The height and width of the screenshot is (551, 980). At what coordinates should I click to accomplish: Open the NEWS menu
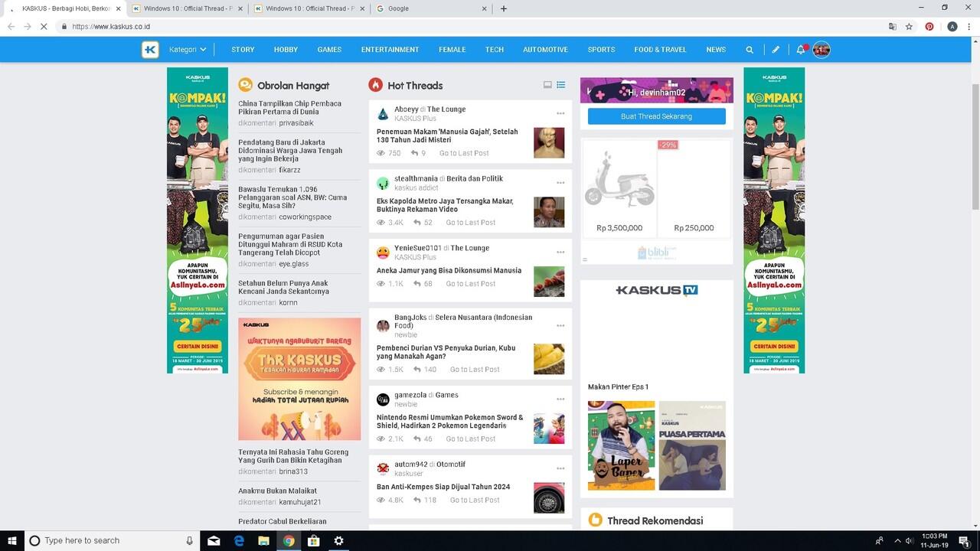716,50
